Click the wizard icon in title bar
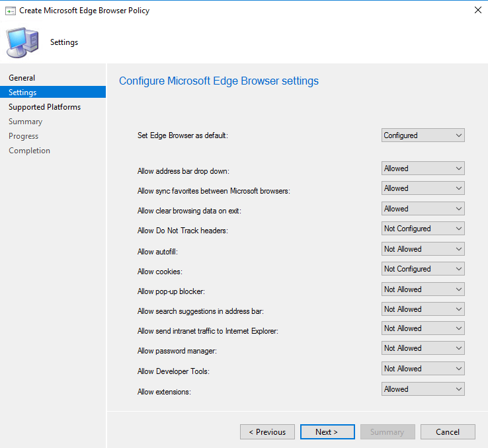Viewport: 488px width, 448px height. pyautogui.click(x=10, y=11)
